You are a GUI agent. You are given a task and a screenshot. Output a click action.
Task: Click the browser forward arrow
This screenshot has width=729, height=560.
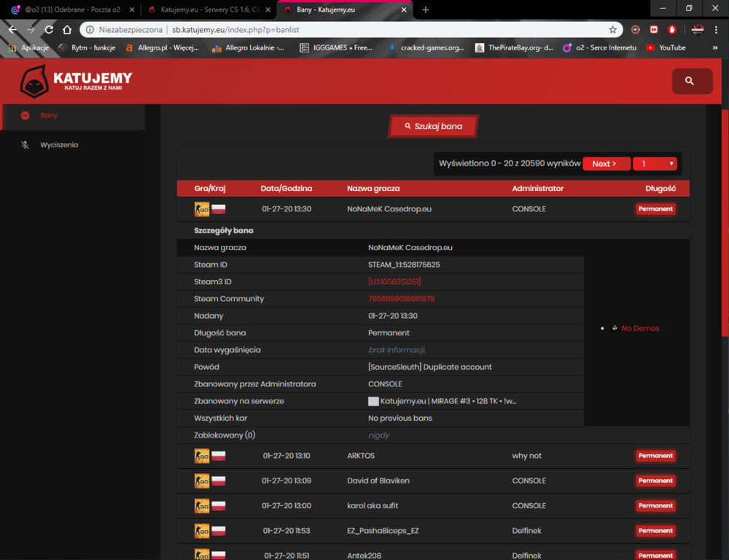point(31,30)
